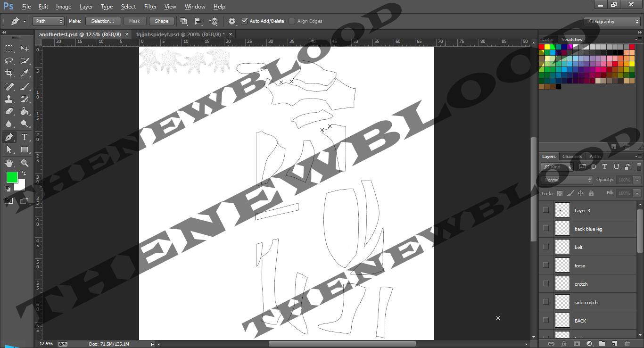
Task: Click the Mask button
Action: [x=135, y=21]
